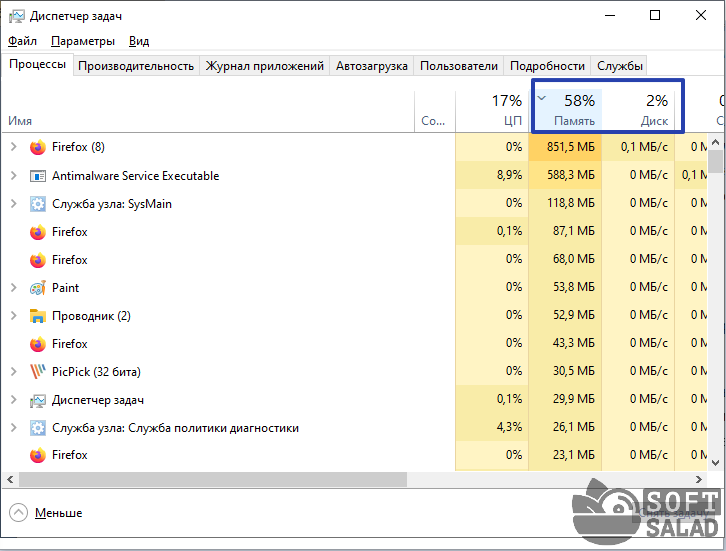Select the Paint process name

[65, 288]
